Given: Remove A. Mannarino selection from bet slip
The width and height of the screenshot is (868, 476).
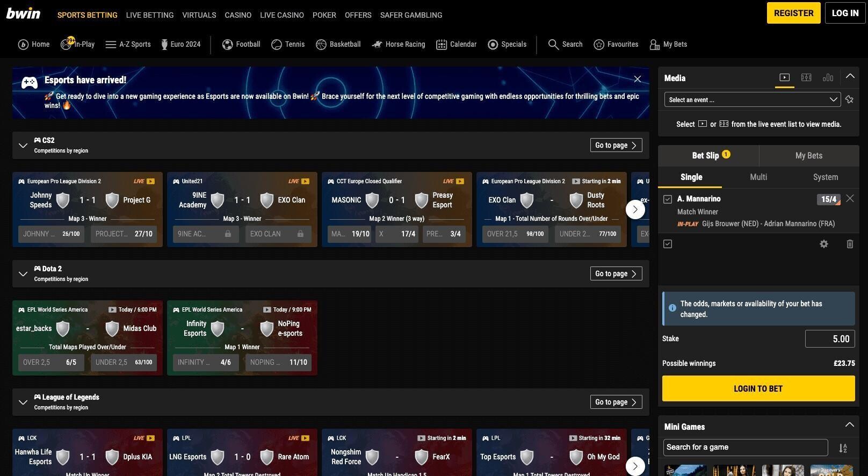Looking at the screenshot, I should point(850,199).
